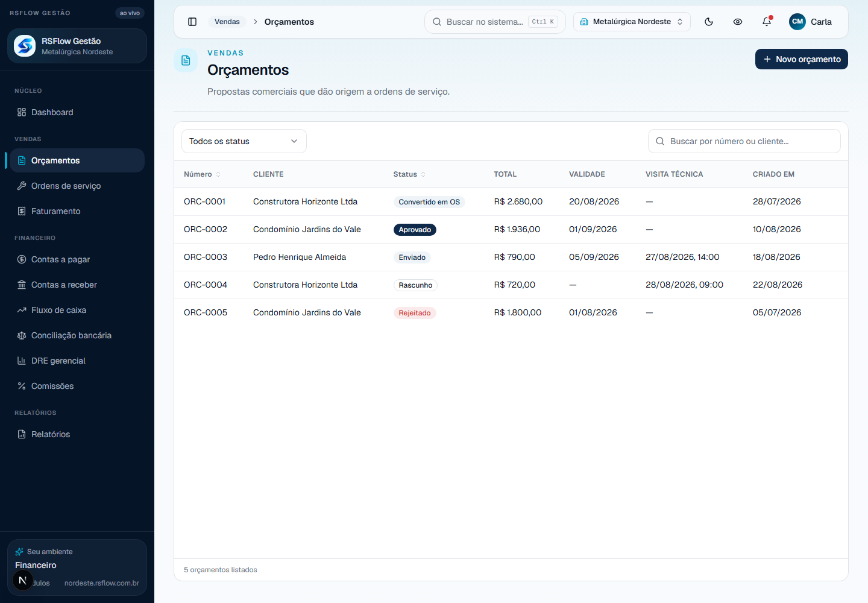868x603 pixels.
Task: Click the ao vivo badge
Action: 130,13
